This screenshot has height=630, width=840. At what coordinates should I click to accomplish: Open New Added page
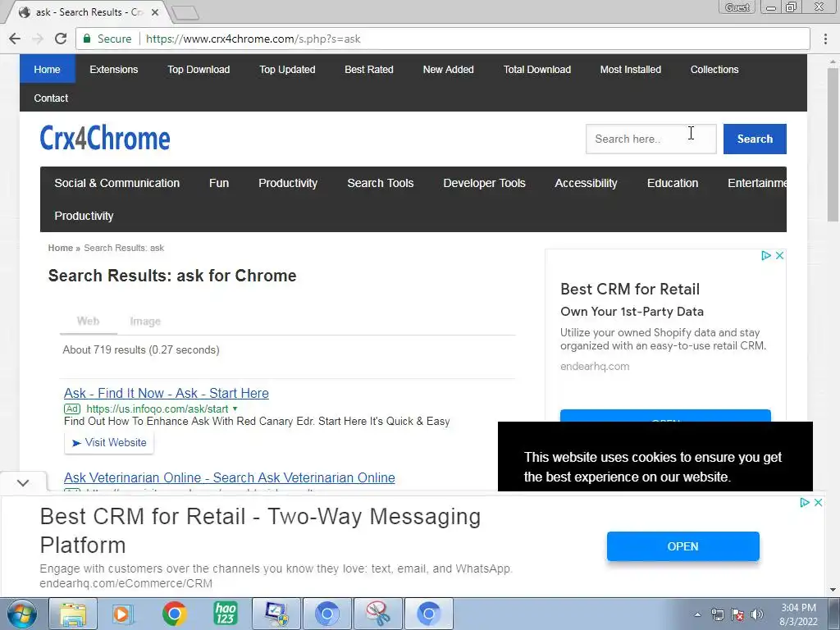448,69
